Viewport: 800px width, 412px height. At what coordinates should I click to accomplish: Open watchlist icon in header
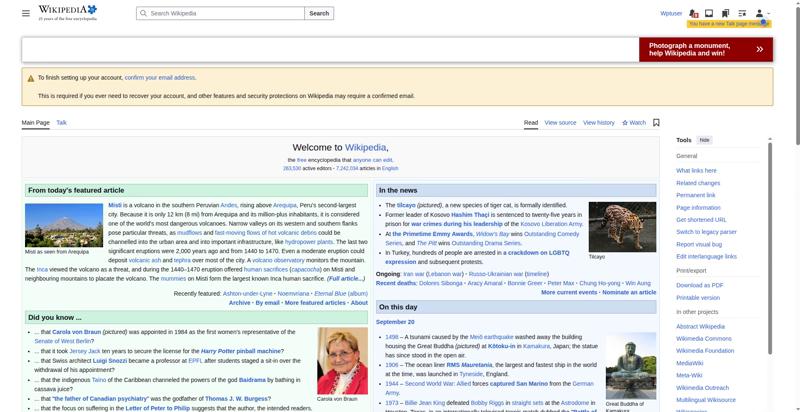(742, 13)
